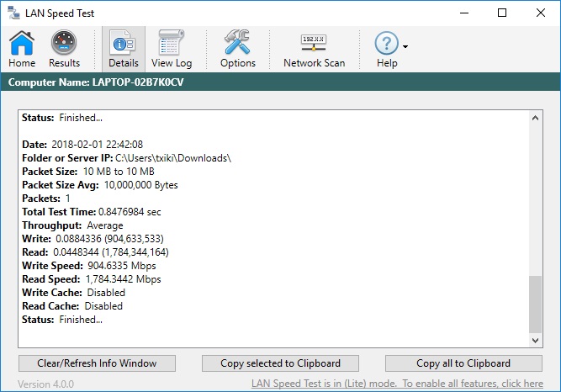Click the Write Speed 904.6335 Mbps line
Viewport: 561px width, 392px height.
[89, 266]
